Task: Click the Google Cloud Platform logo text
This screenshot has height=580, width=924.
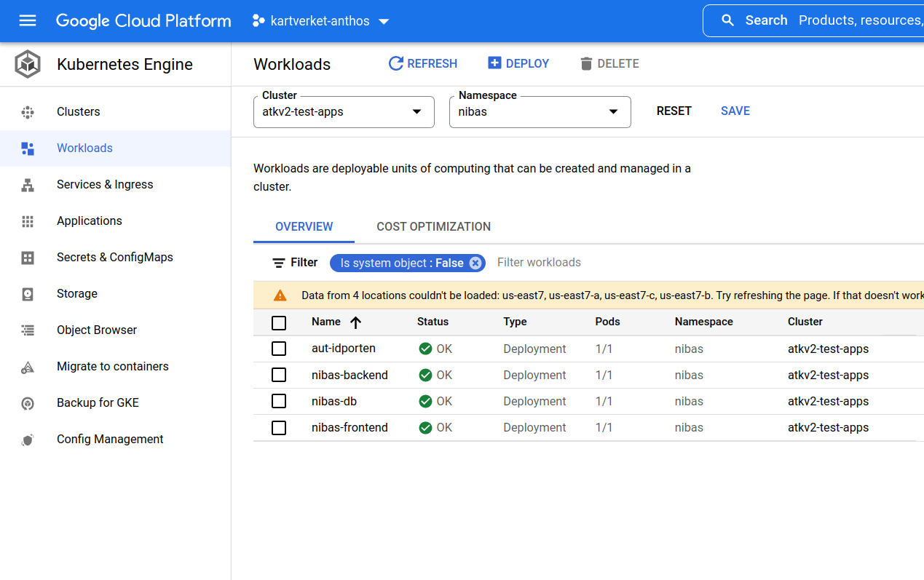Action: pos(143,21)
